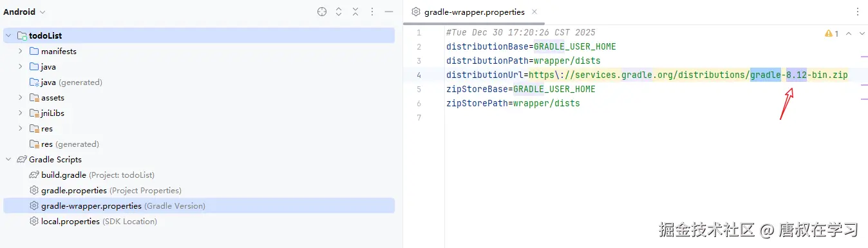Collapse the todoList module node
The height and width of the screenshot is (248, 868).
point(8,36)
